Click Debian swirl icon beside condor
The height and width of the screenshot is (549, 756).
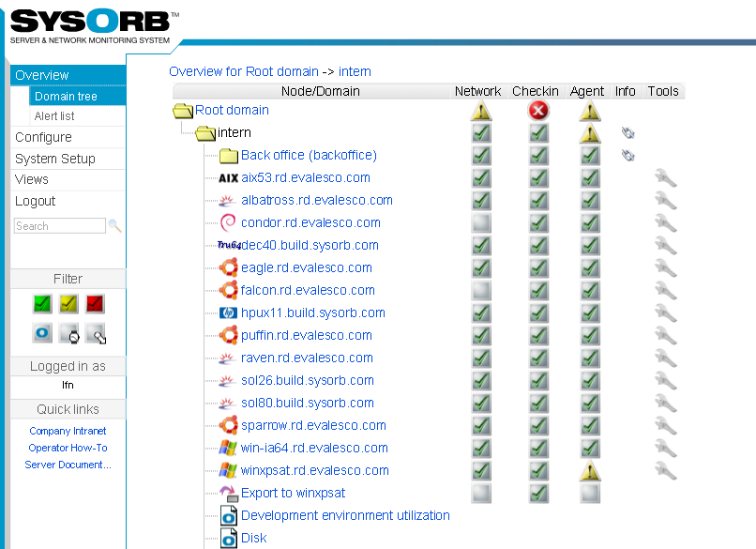click(x=228, y=222)
